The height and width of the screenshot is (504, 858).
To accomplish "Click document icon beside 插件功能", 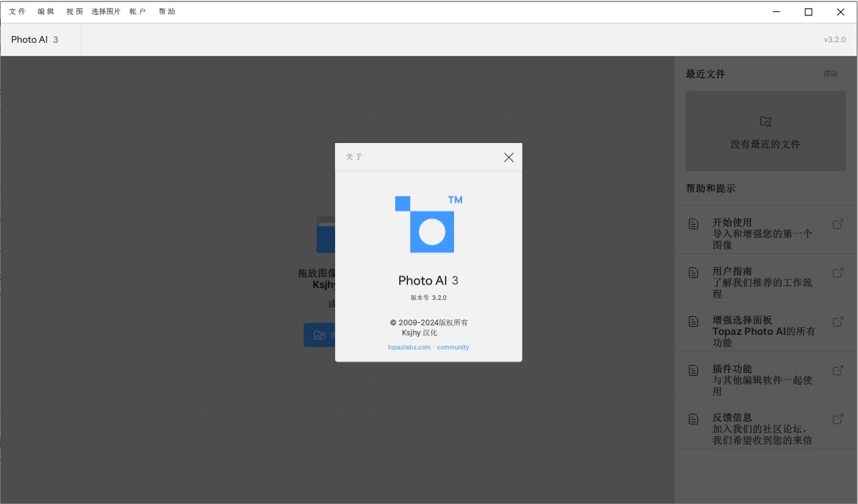I will pos(693,370).
